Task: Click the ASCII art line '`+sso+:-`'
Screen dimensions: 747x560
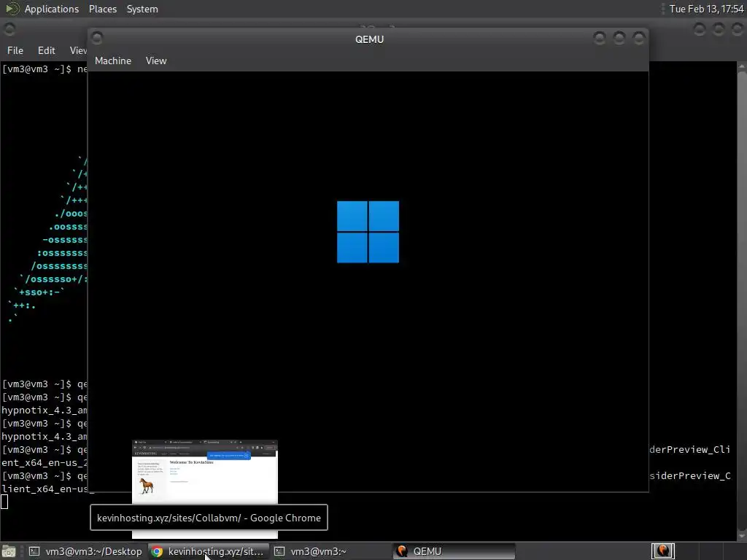Action: pyautogui.click(x=39, y=292)
